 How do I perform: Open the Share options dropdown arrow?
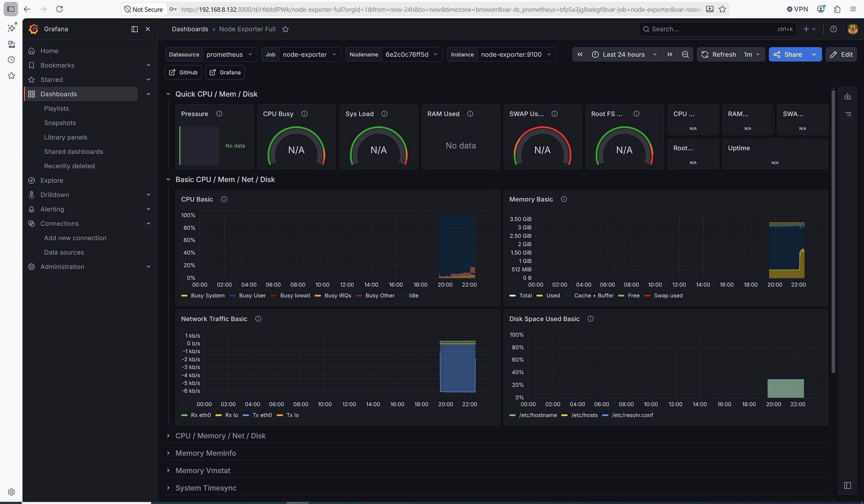[814, 54]
